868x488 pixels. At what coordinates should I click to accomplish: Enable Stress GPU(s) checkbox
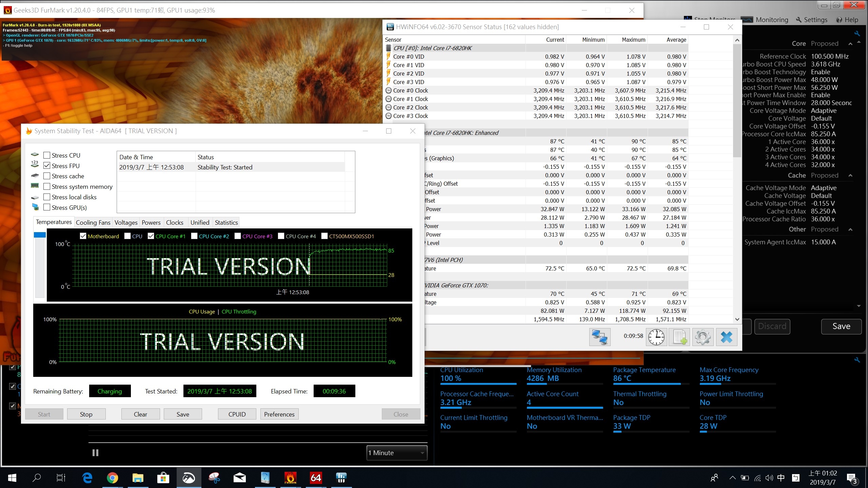[x=47, y=207]
